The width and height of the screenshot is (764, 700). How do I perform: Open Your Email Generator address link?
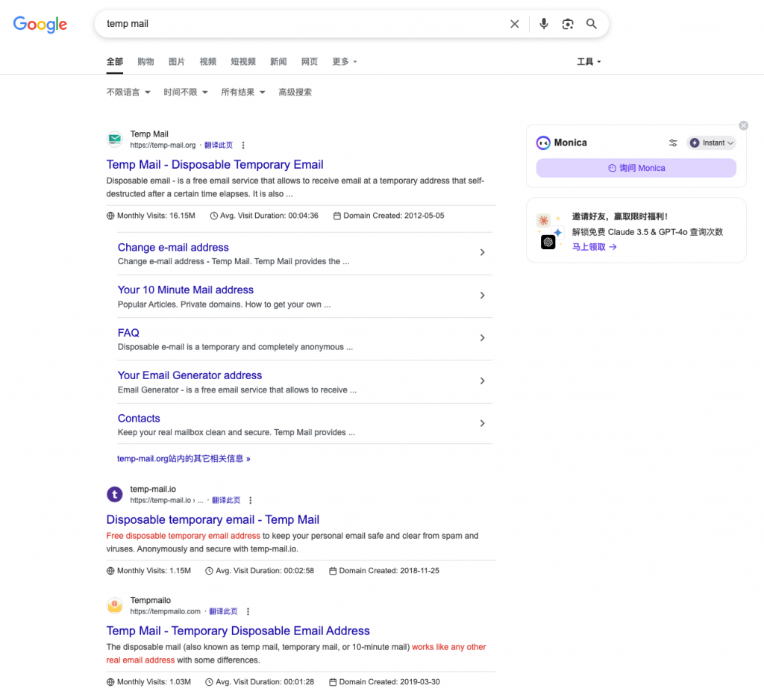[x=190, y=375]
